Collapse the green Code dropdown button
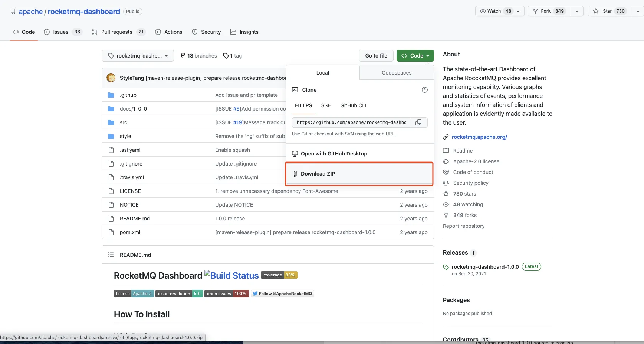 point(415,56)
